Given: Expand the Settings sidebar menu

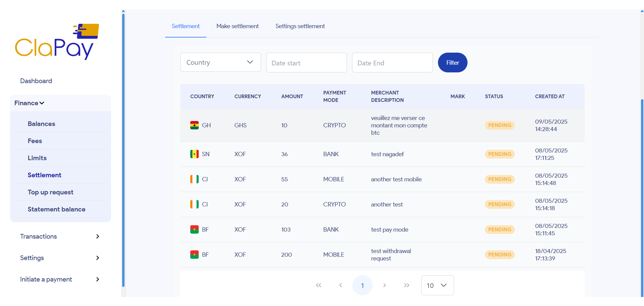Looking at the screenshot, I should pyautogui.click(x=60, y=258).
